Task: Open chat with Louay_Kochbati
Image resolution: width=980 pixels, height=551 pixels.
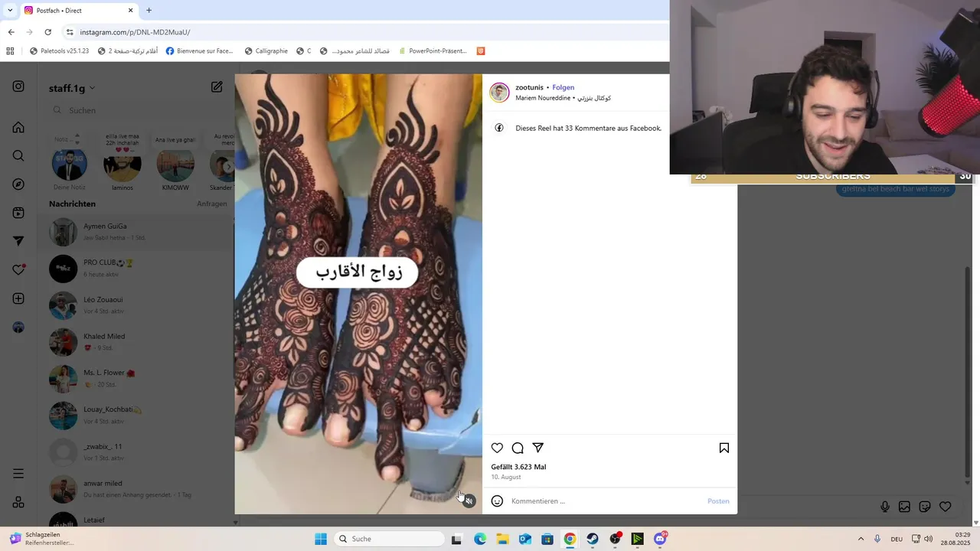Action: (x=136, y=416)
